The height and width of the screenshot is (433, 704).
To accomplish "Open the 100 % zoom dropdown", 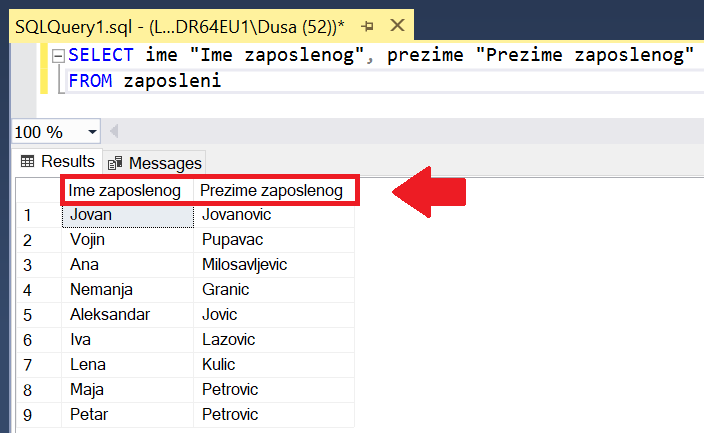I will (x=93, y=132).
